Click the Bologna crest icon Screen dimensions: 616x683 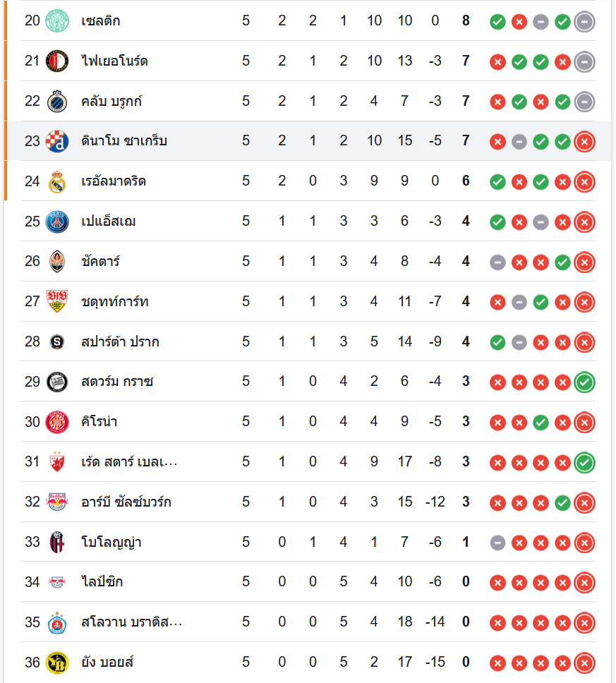click(56, 543)
